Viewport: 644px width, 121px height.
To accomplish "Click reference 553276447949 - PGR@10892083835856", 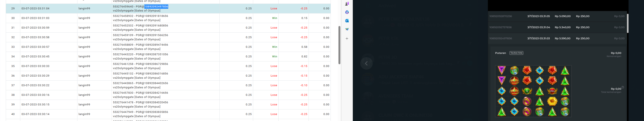I will pos(140,112).
